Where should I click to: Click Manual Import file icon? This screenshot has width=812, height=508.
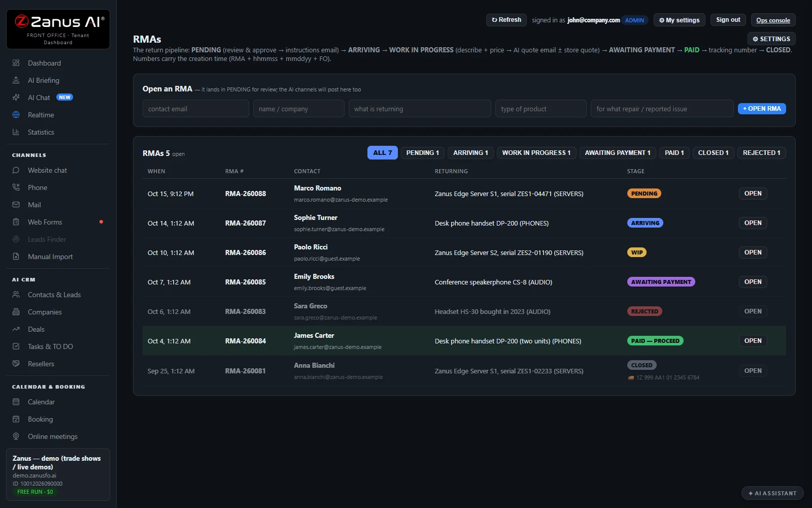click(16, 257)
